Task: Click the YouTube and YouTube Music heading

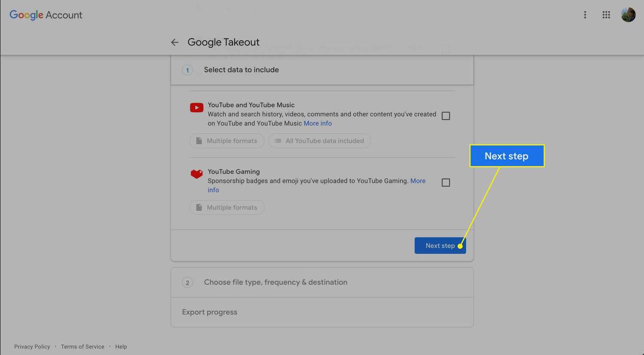Action: 251,105
